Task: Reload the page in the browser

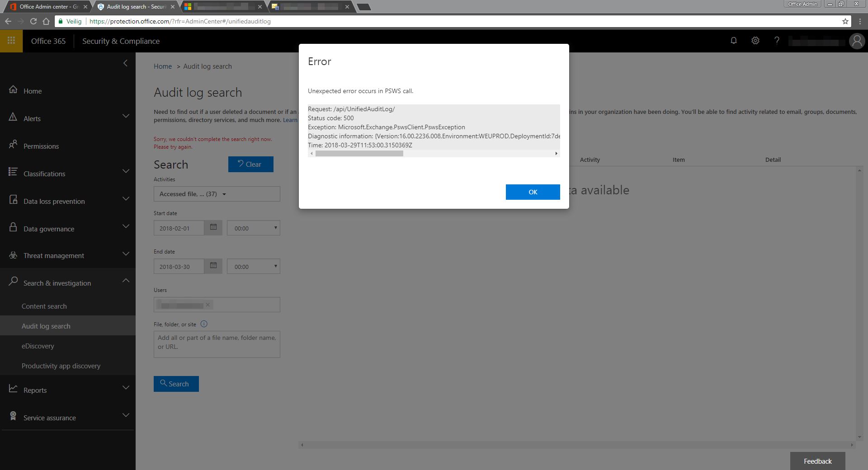Action: click(x=33, y=21)
